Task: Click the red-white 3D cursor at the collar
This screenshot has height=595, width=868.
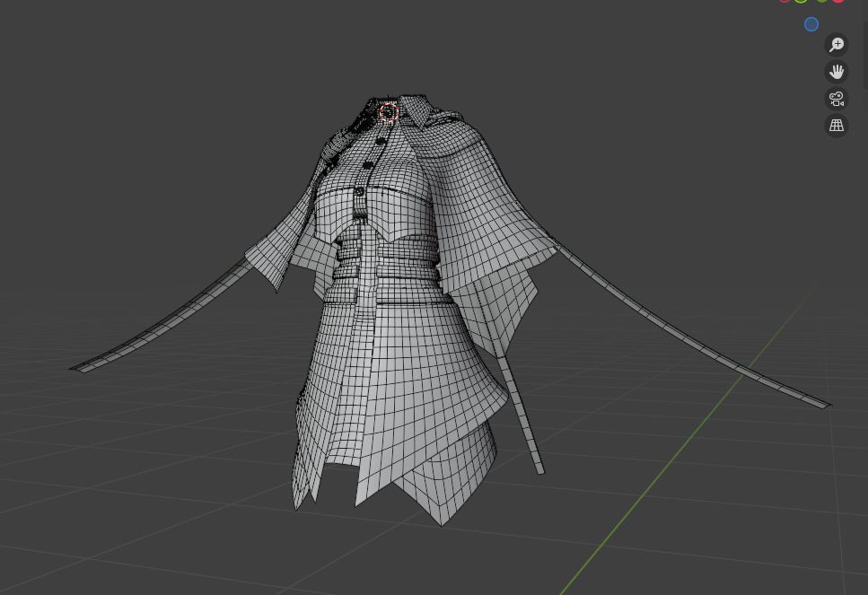Action: (x=389, y=112)
